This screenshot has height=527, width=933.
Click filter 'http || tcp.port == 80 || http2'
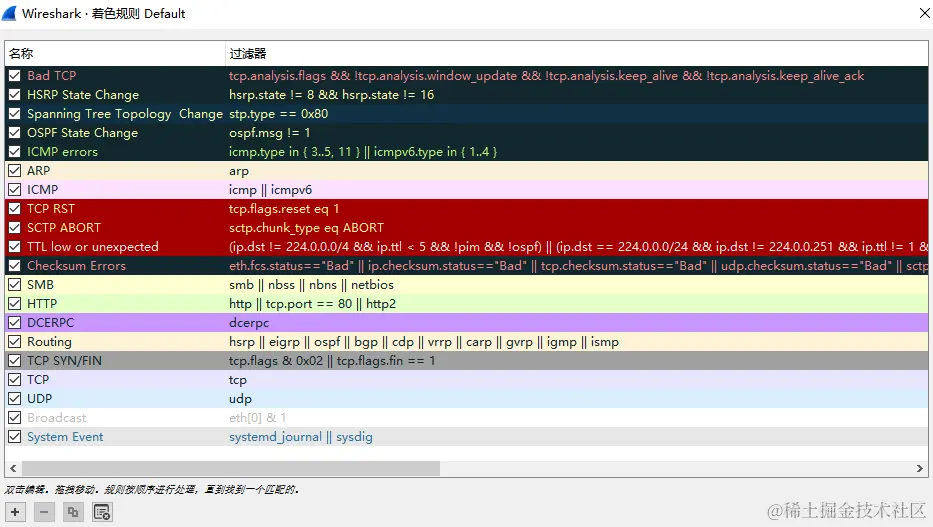coord(312,304)
